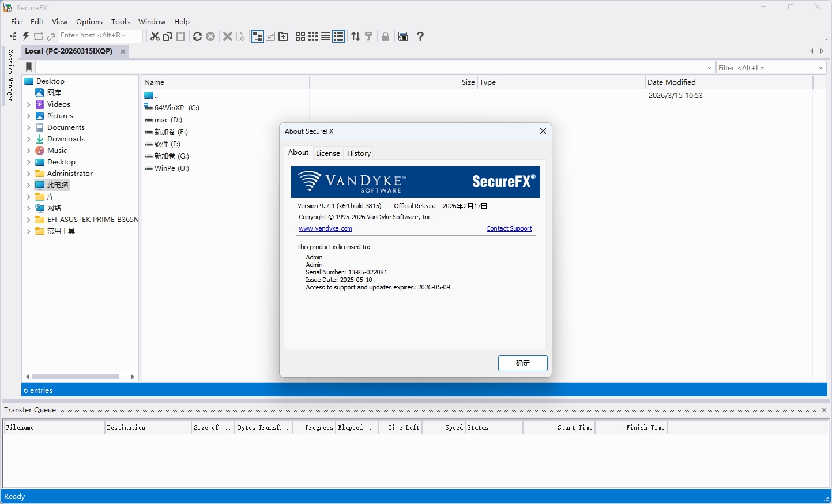Viewport: 832px width, 504px height.
Task: Click the Up One Folder icon
Action: (x=283, y=36)
